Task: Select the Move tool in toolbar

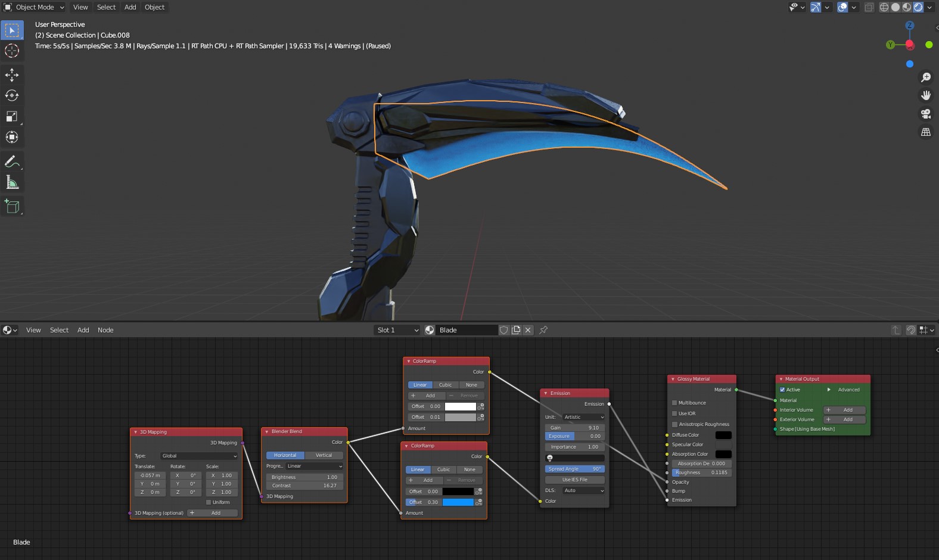Action: pyautogui.click(x=12, y=74)
